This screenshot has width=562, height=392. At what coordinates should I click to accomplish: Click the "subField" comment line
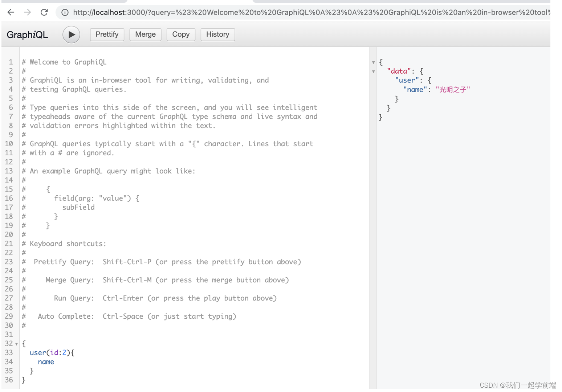pos(58,208)
